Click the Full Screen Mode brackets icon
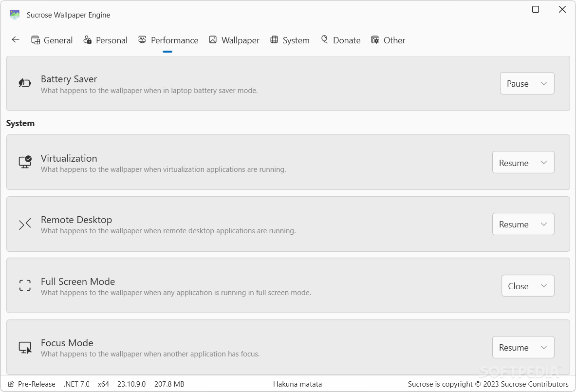 [x=25, y=285]
